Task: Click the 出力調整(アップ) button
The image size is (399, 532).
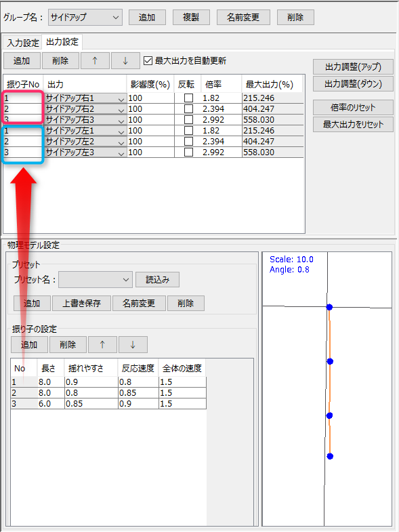Action: pyautogui.click(x=353, y=67)
